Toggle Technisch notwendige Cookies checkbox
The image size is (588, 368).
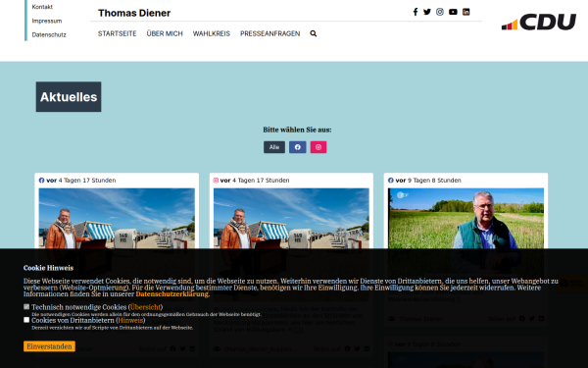point(26,307)
